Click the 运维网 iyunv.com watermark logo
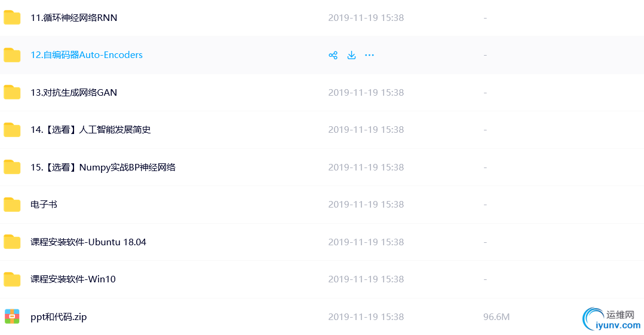 pos(612,319)
